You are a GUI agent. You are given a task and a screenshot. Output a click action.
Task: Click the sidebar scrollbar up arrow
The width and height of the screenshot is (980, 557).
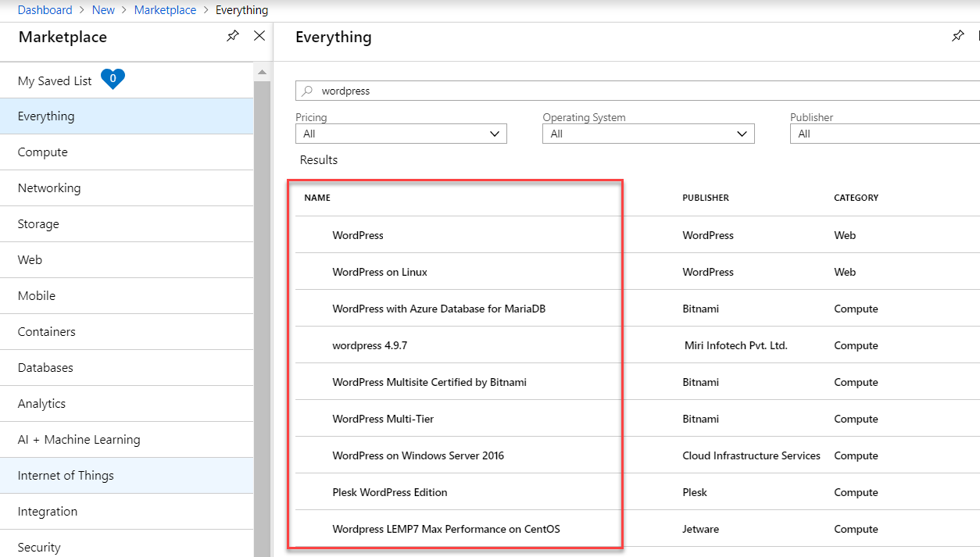pyautogui.click(x=262, y=72)
